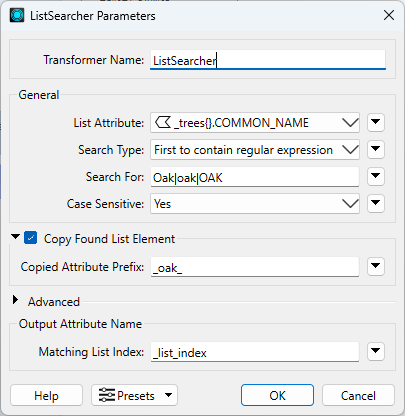
Task: Click the list attribute icon before _trees{}.COMMON_NAME
Action: point(163,123)
